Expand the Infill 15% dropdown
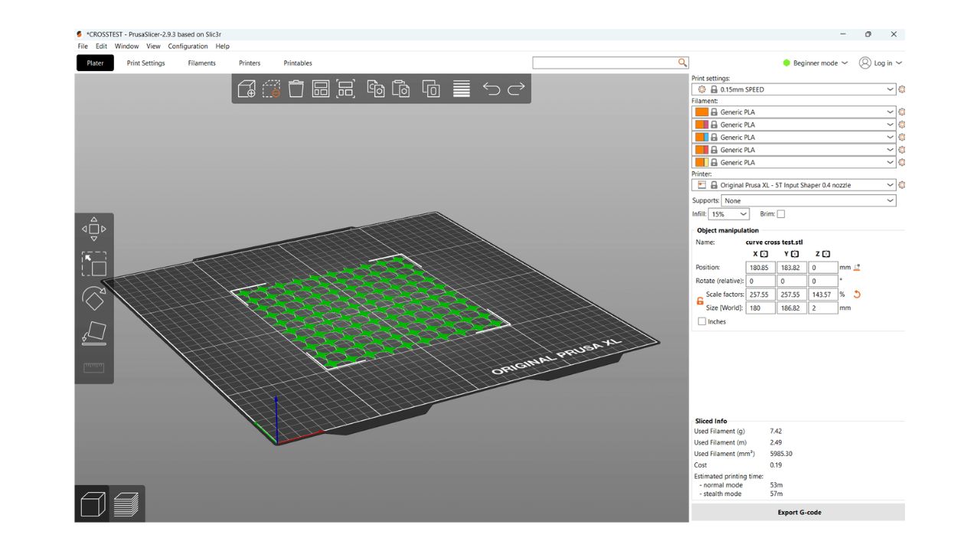Image resolution: width=980 pixels, height=551 pixels. point(728,214)
